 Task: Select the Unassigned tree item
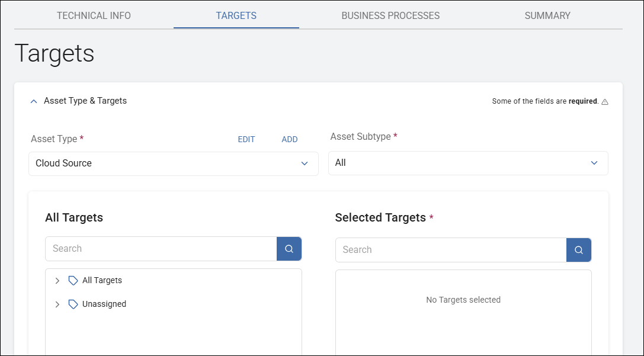pos(104,304)
